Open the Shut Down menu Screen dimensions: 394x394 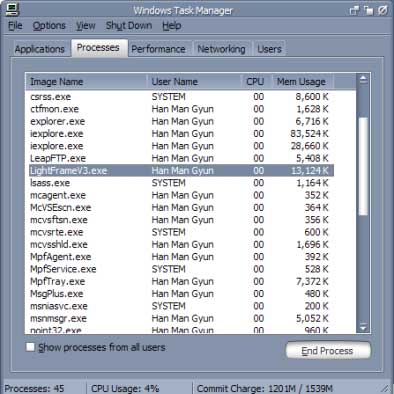point(129,26)
